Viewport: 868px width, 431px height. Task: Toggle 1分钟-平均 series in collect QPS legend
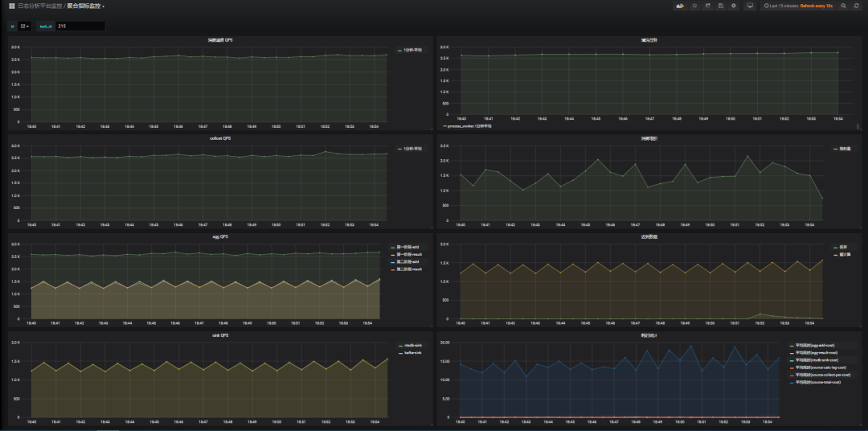412,149
